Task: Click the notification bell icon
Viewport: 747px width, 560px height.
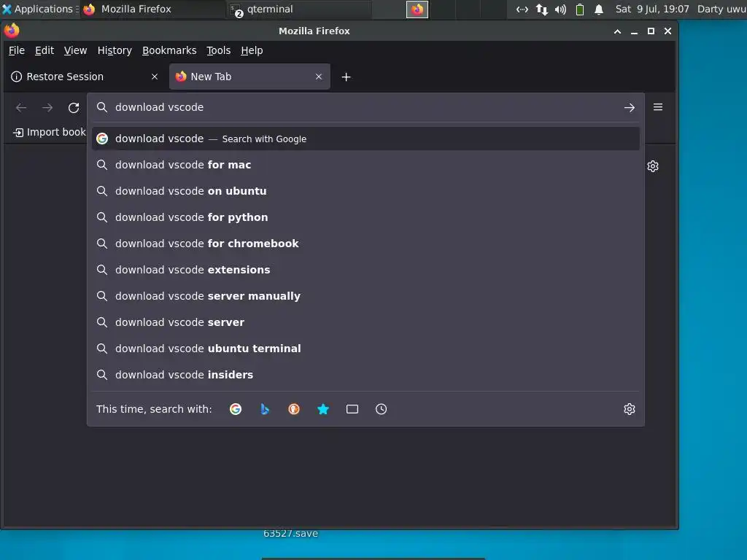Action: (x=599, y=9)
